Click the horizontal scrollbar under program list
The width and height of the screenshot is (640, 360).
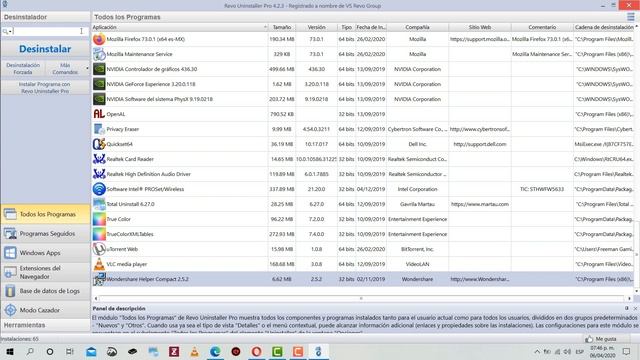tap(361, 298)
